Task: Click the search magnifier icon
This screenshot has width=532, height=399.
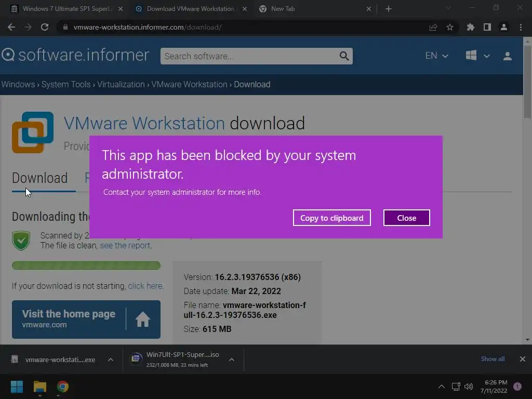Action: pyautogui.click(x=344, y=56)
